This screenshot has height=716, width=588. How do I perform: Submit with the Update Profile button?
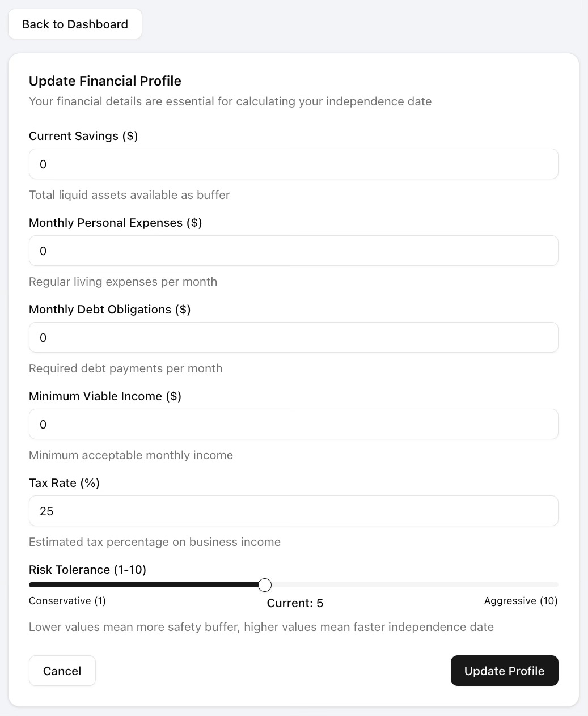504,671
